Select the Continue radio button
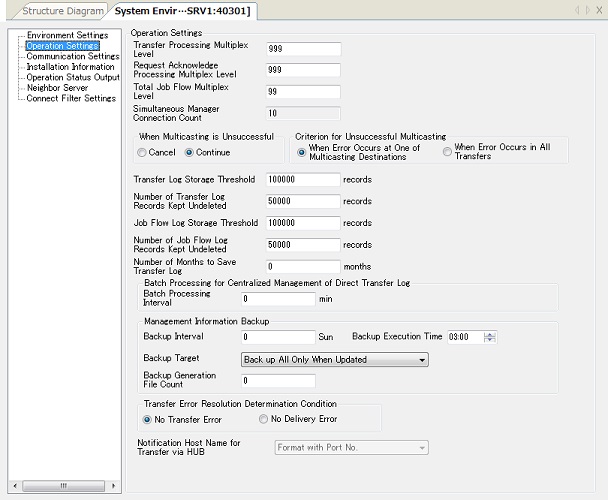 pyautogui.click(x=190, y=153)
